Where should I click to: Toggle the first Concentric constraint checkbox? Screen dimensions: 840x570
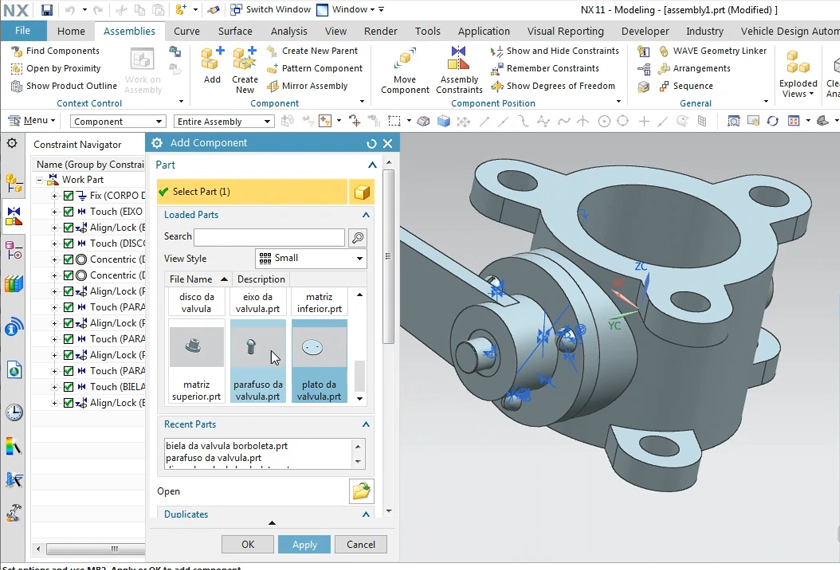click(69, 260)
